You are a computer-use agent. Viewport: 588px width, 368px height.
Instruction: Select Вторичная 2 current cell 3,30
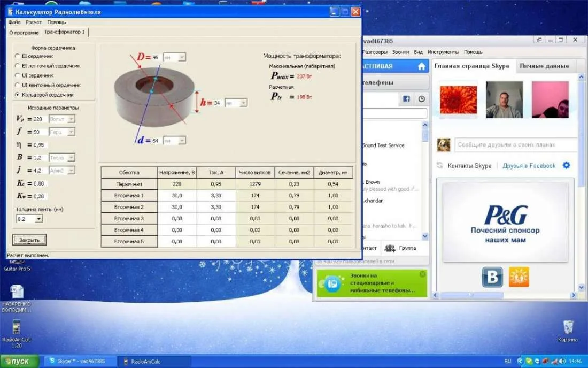click(216, 207)
